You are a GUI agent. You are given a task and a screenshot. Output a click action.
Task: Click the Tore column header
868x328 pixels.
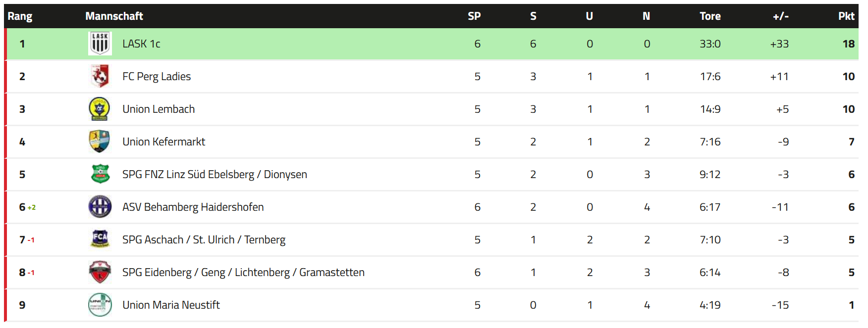(x=710, y=16)
